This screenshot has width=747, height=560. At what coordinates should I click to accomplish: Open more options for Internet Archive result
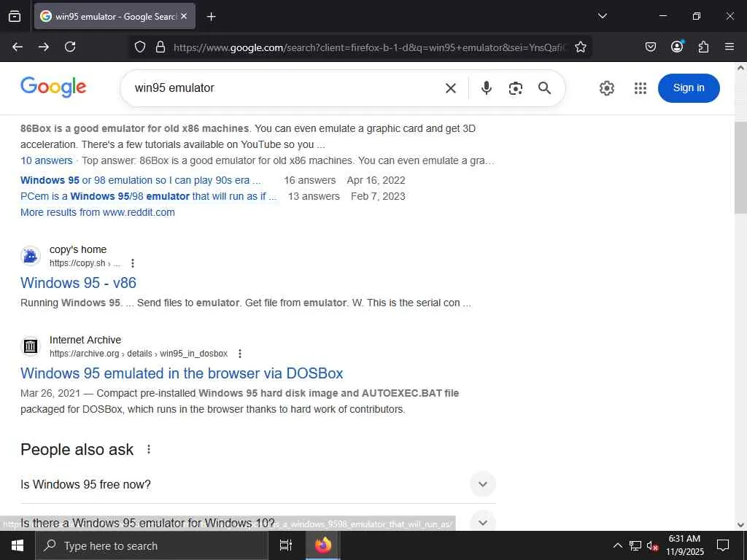point(240,354)
